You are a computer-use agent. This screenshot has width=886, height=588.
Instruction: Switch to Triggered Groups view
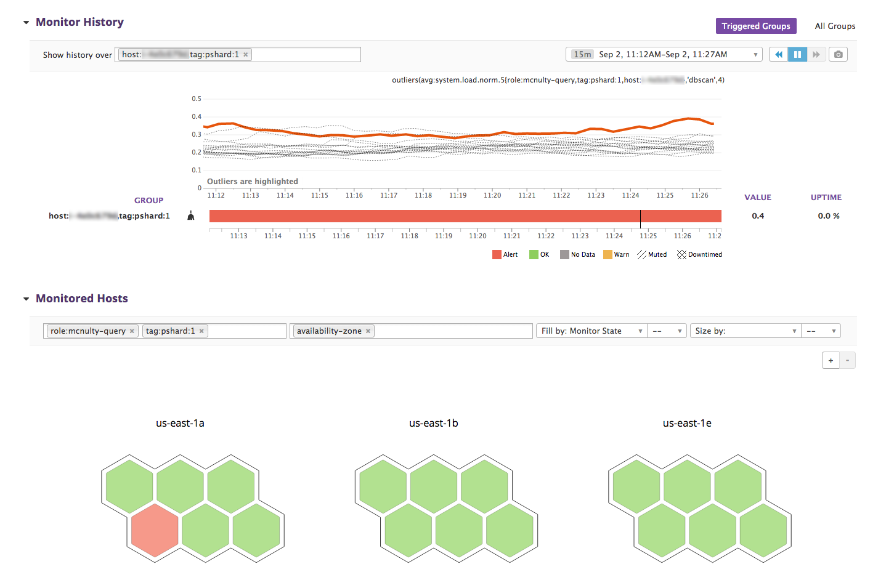[x=756, y=26]
